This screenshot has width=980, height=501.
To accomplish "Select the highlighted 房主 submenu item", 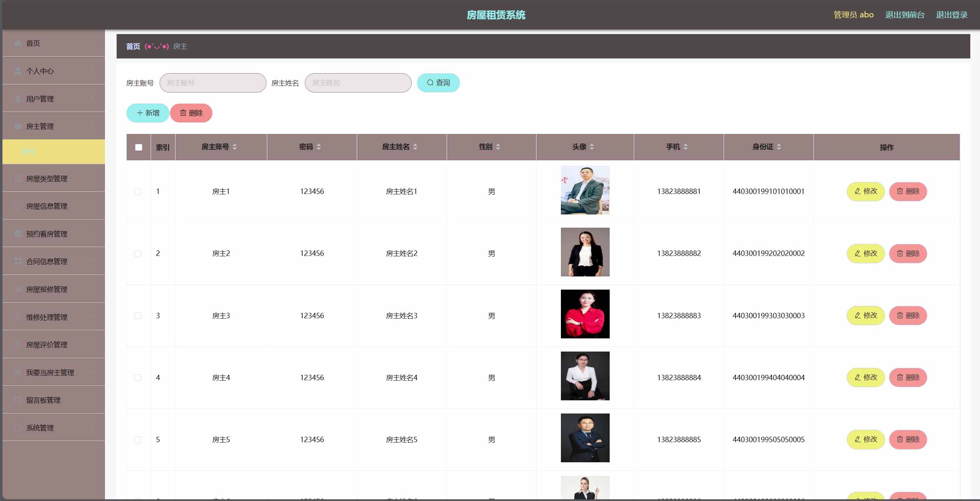I will [x=53, y=152].
